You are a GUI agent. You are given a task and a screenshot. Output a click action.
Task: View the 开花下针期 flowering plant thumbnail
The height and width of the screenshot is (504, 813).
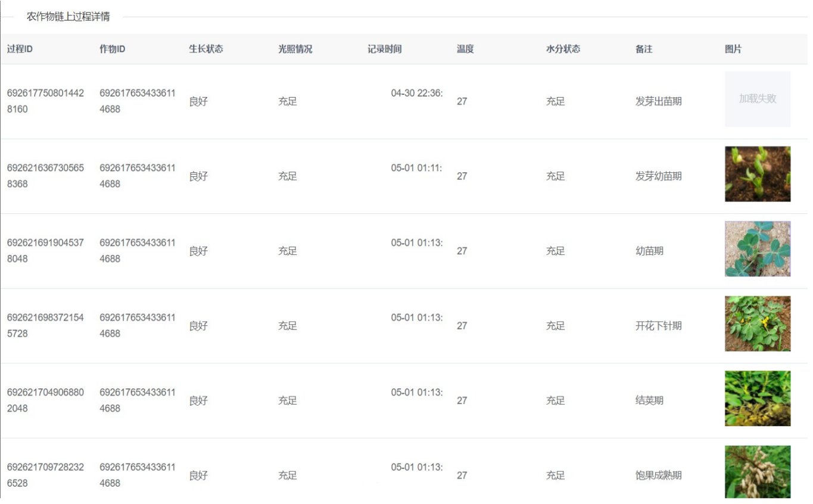[x=757, y=323]
